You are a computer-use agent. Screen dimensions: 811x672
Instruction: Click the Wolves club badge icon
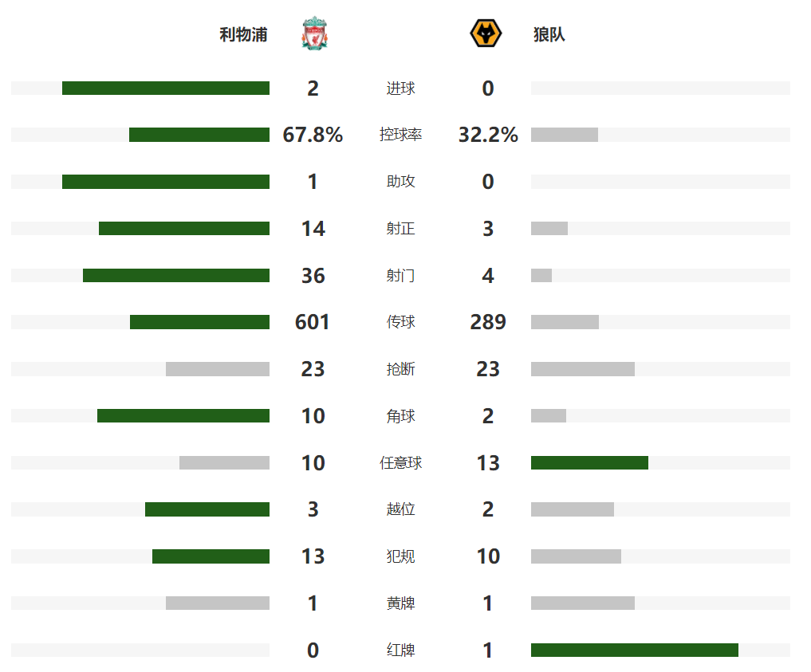(486, 33)
